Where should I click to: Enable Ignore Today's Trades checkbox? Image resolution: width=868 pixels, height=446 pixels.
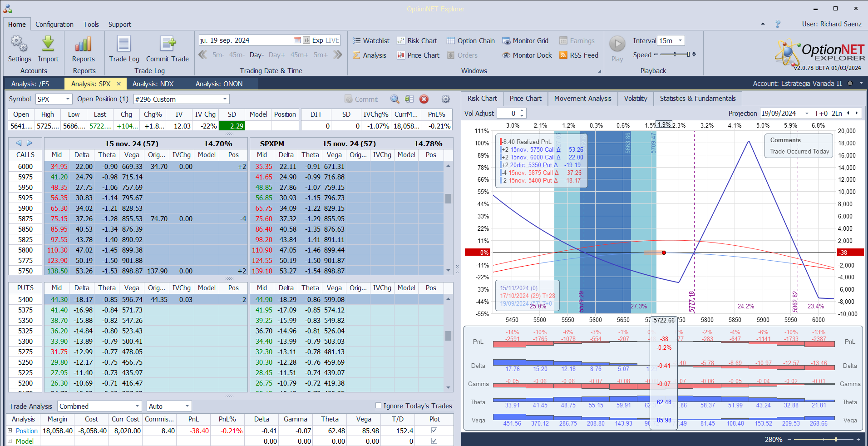tap(378, 406)
